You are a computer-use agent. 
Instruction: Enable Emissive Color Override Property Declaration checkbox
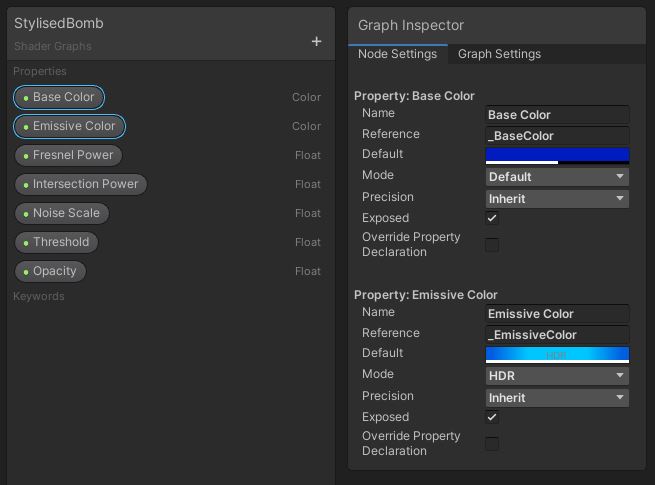pos(492,444)
